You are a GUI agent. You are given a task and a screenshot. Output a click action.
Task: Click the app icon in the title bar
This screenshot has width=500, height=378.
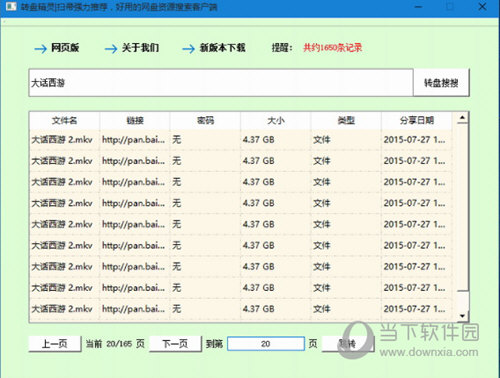11,6
